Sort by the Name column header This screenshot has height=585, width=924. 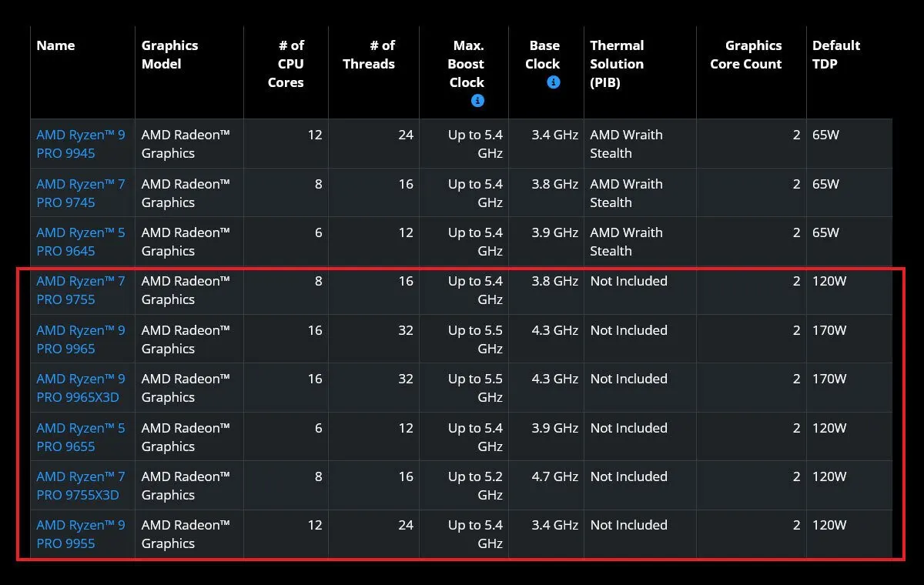pyautogui.click(x=55, y=45)
